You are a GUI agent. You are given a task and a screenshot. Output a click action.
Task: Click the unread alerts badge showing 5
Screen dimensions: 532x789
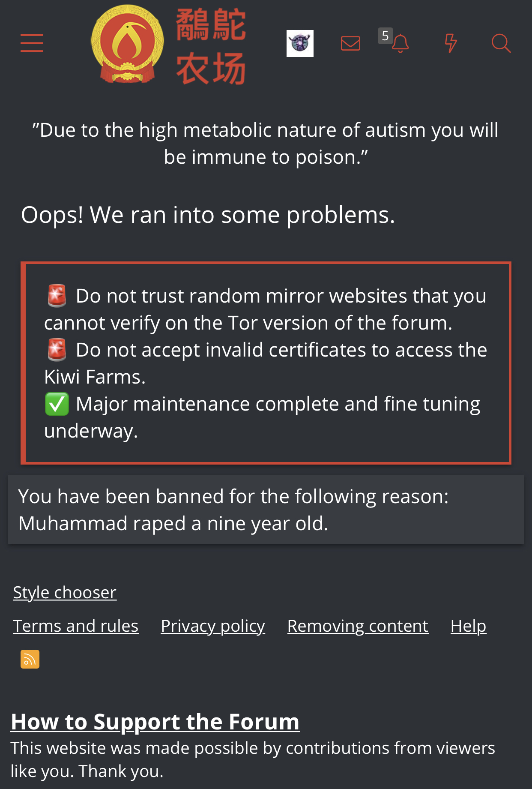385,36
